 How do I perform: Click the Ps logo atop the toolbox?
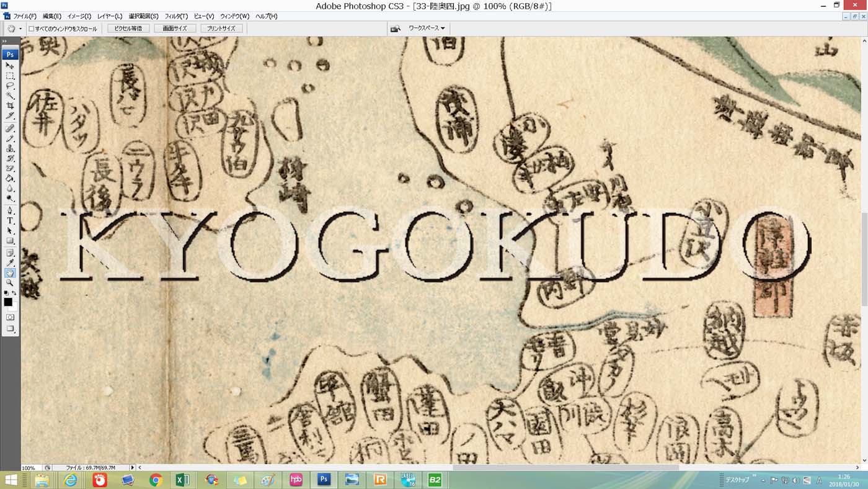pyautogui.click(x=10, y=55)
